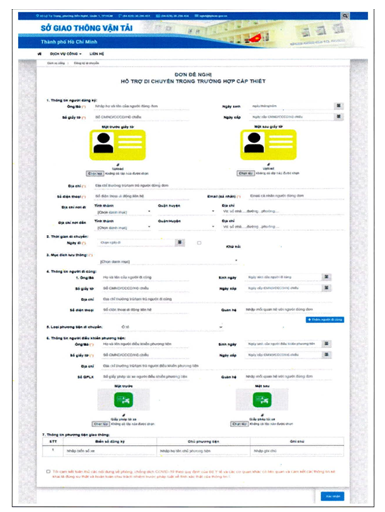Focus driver Số GPLX license field
385x512 pixels.
click(x=145, y=377)
